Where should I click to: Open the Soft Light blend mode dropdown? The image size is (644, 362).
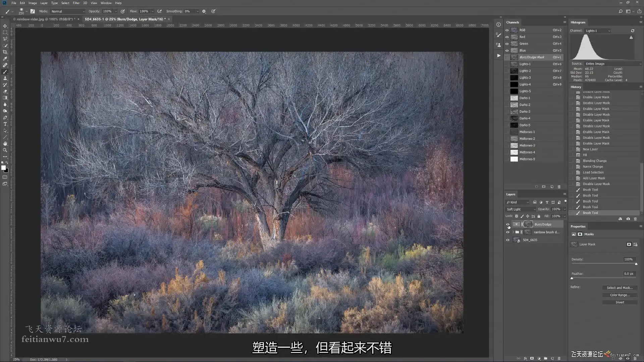tap(521, 209)
